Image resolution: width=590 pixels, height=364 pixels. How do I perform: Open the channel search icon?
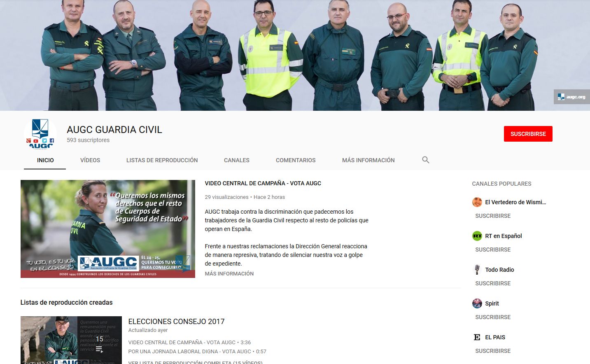coord(425,160)
